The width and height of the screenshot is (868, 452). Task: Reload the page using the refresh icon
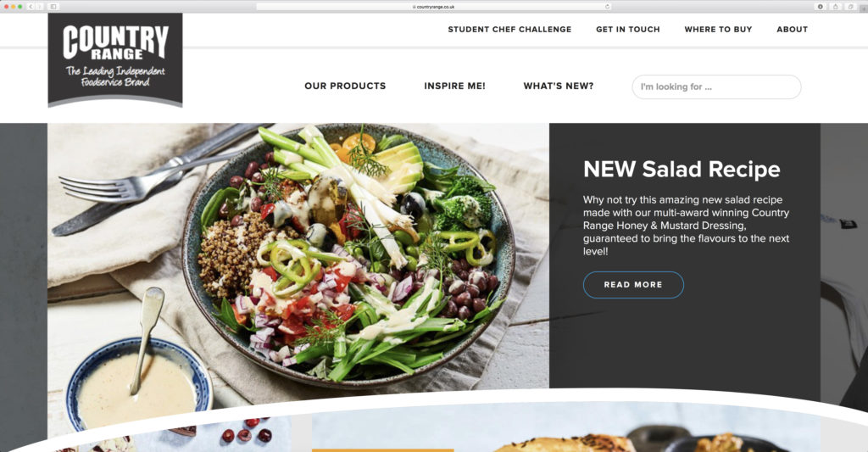click(x=607, y=7)
